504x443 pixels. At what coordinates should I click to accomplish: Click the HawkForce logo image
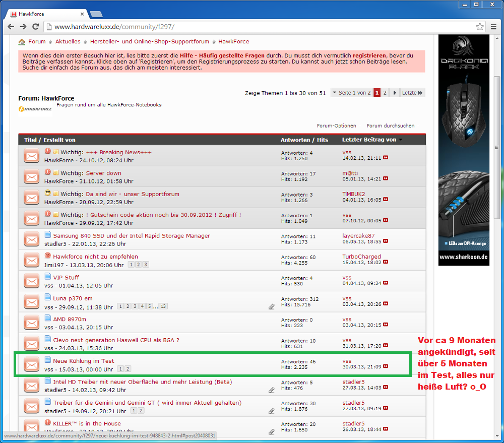click(35, 109)
